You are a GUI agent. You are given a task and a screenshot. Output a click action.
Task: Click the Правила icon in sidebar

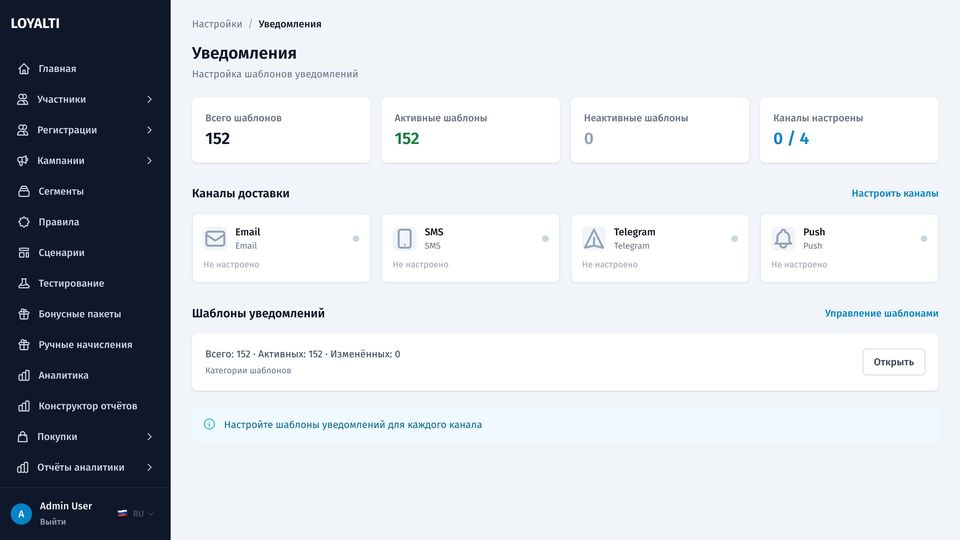24,222
